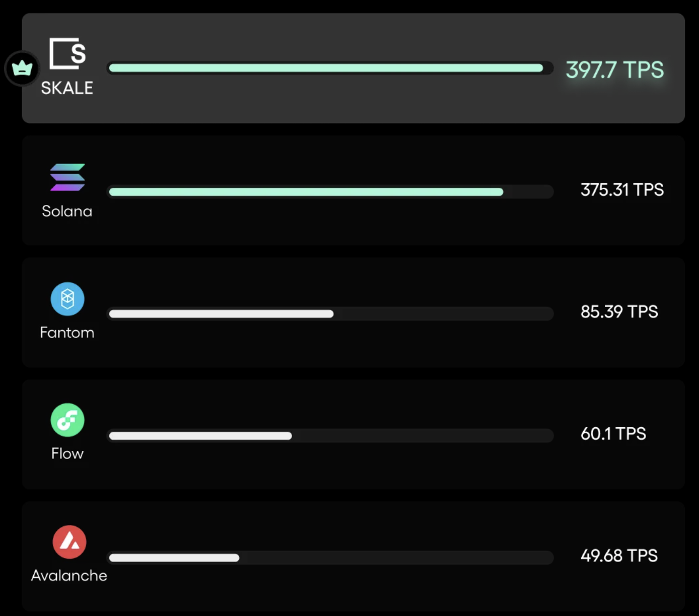Click the 49.68 TPS value
Image resolution: width=699 pixels, height=616 pixels.
619,556
